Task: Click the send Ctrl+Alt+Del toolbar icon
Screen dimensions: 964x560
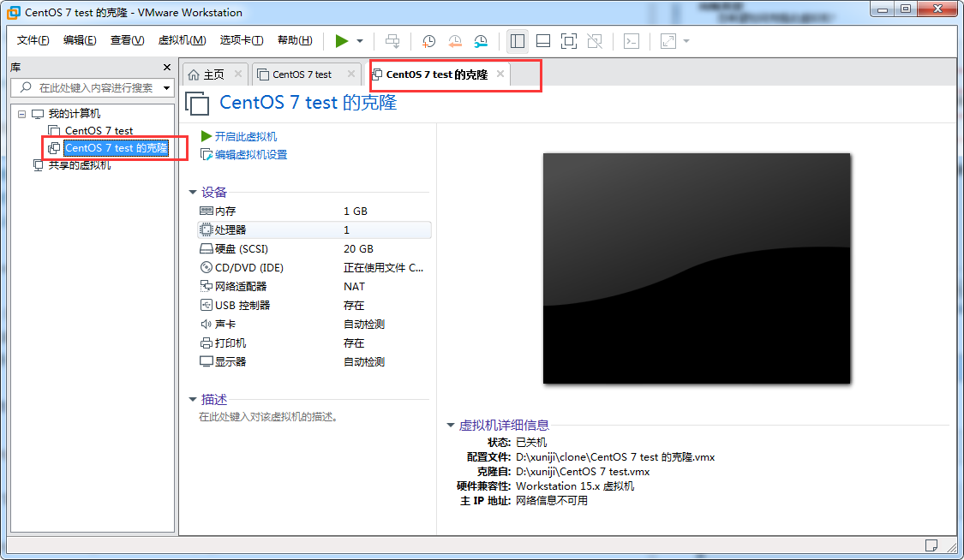Action: click(x=392, y=41)
